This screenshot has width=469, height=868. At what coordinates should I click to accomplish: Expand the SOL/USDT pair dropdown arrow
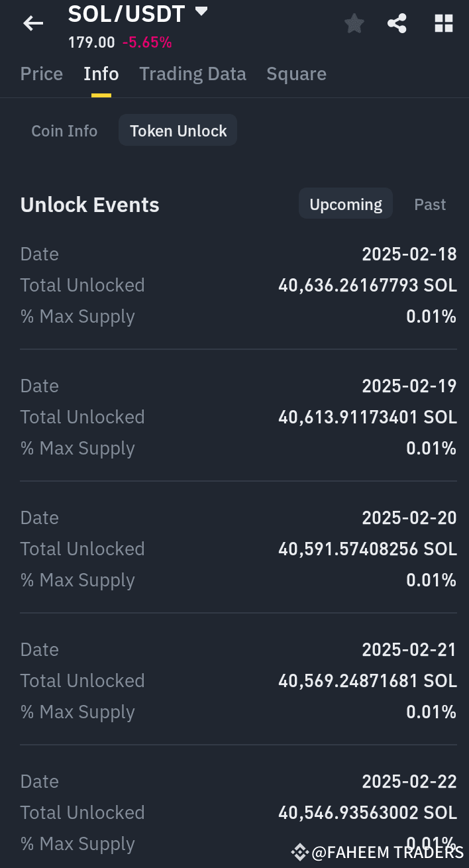pyautogui.click(x=202, y=11)
